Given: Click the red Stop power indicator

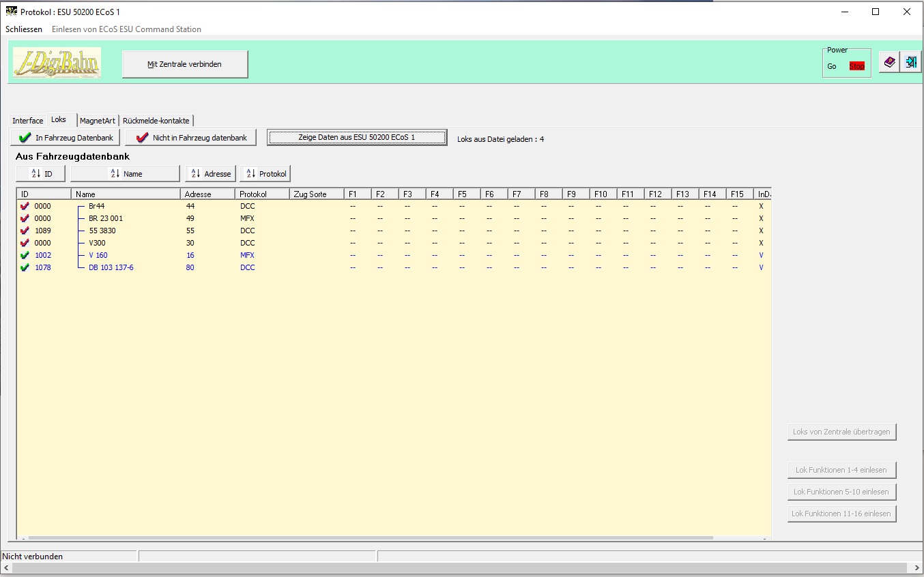Looking at the screenshot, I should click(856, 66).
